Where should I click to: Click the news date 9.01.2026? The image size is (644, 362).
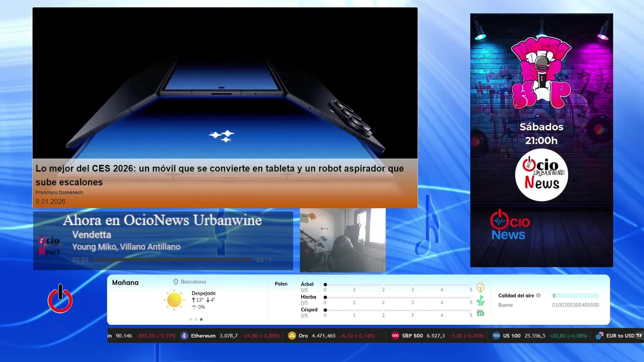[x=50, y=202]
